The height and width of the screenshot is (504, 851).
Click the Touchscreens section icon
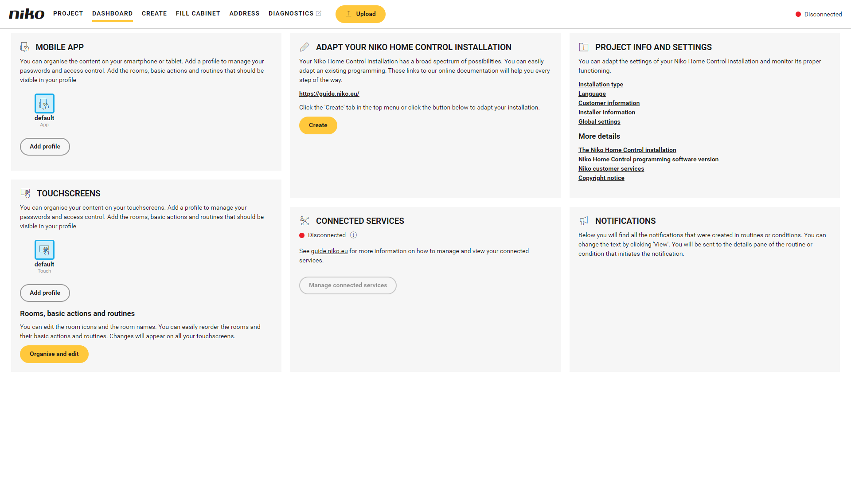pyautogui.click(x=25, y=193)
